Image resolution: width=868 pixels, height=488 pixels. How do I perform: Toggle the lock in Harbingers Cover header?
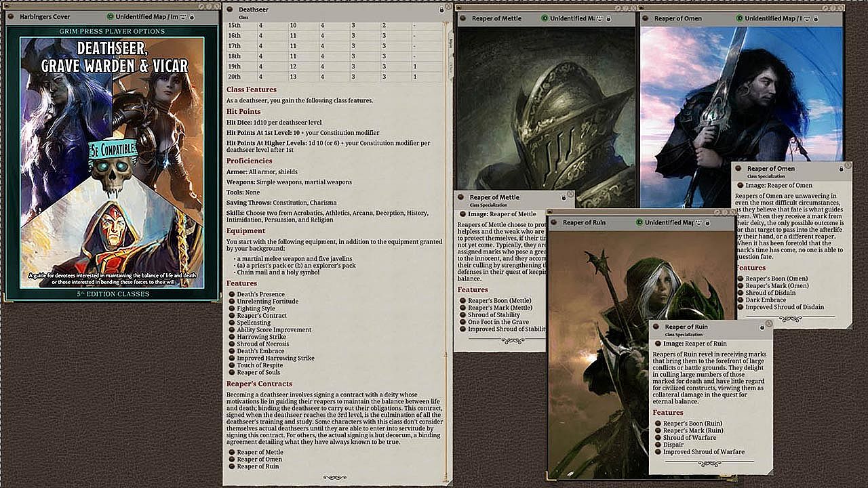coord(193,16)
